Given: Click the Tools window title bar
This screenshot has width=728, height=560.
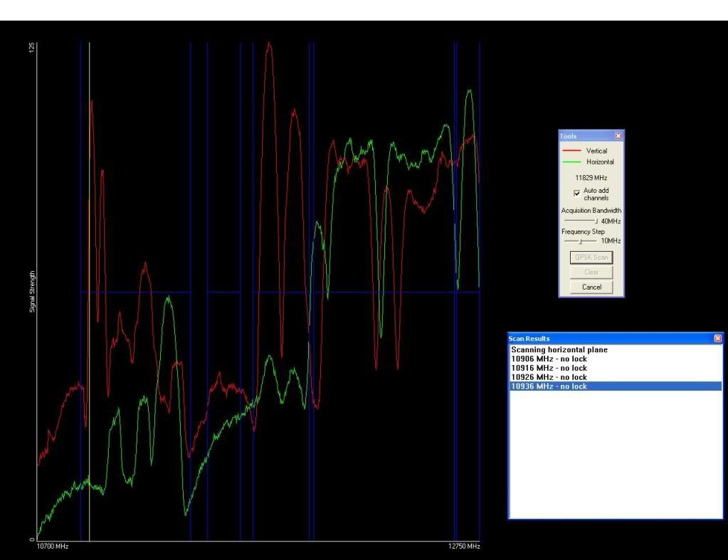Looking at the screenshot, I should click(x=585, y=135).
